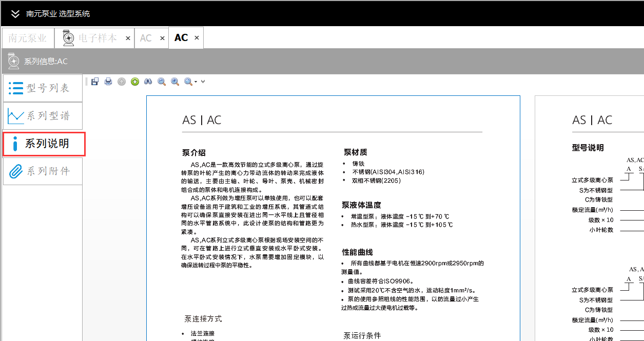
Task: Click the list icon beside 型号列表
Action: coord(16,88)
